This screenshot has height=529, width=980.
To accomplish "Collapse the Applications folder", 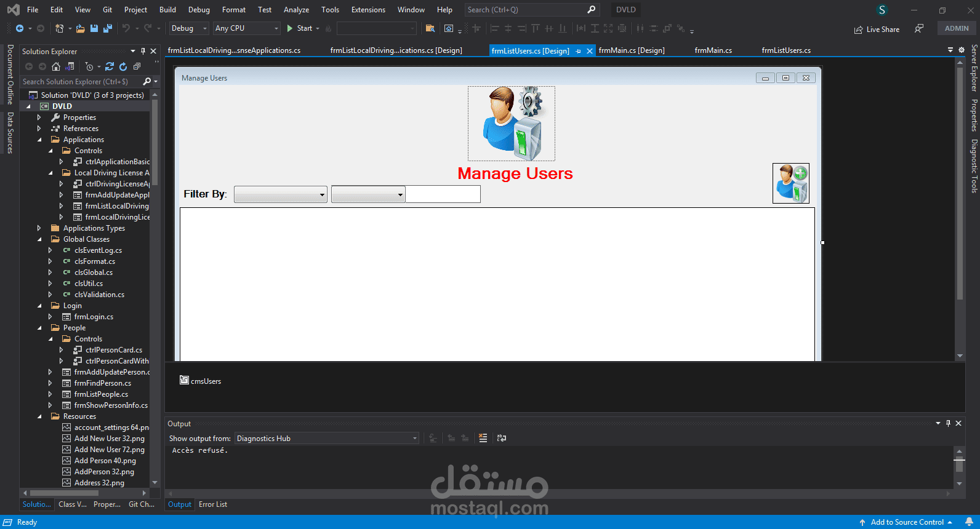I will click(39, 140).
